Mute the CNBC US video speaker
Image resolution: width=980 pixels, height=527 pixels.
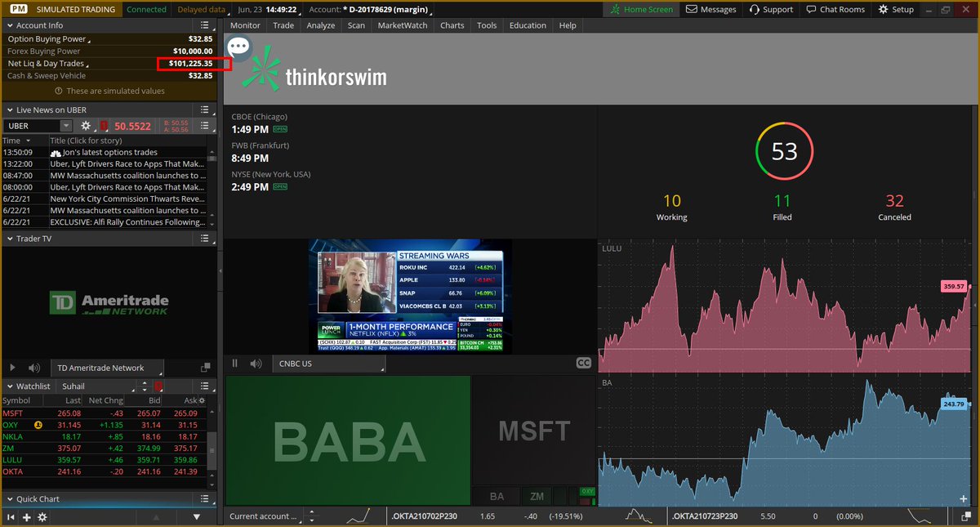(256, 364)
